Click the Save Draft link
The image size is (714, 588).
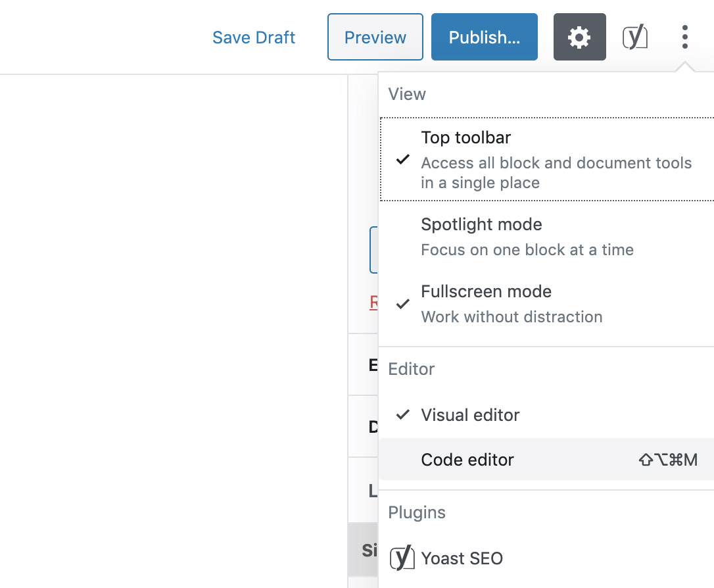point(254,37)
